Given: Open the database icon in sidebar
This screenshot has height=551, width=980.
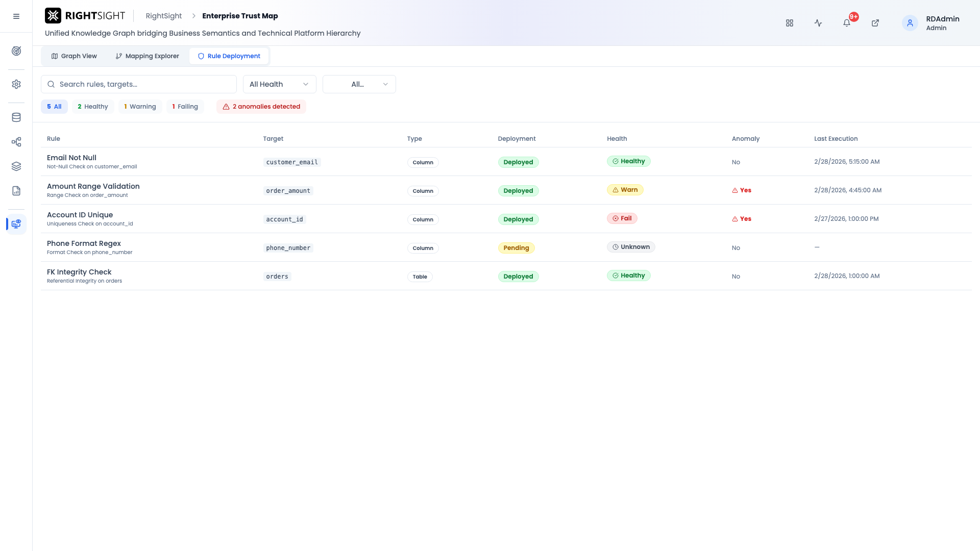Looking at the screenshot, I should click(x=16, y=117).
